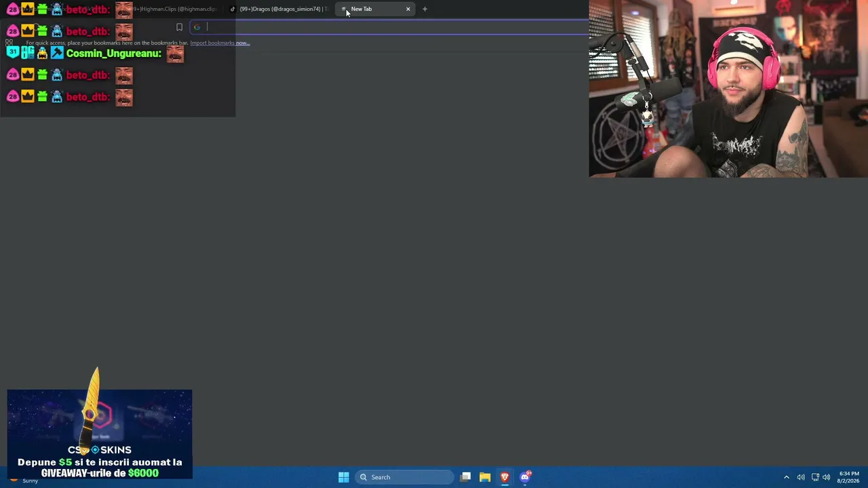868x488 pixels.
Task: Open the 6:34 PM clock and date
Action: point(849,477)
